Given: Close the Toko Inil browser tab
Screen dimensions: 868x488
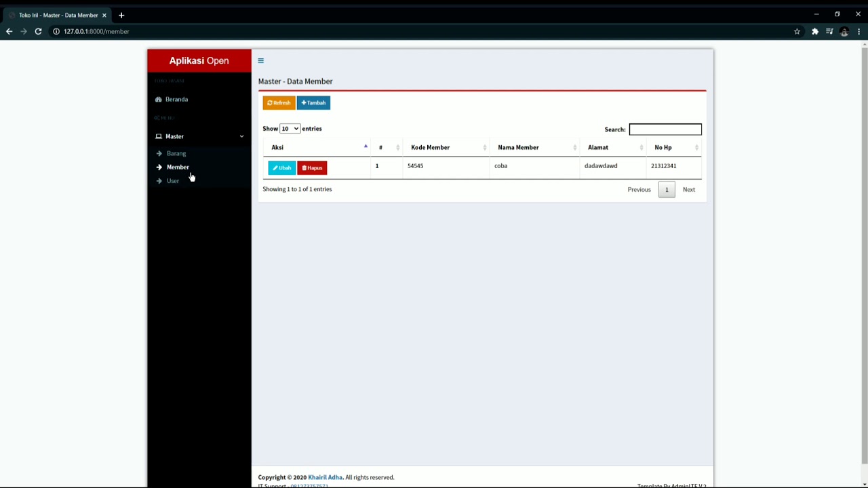Looking at the screenshot, I should point(104,15).
